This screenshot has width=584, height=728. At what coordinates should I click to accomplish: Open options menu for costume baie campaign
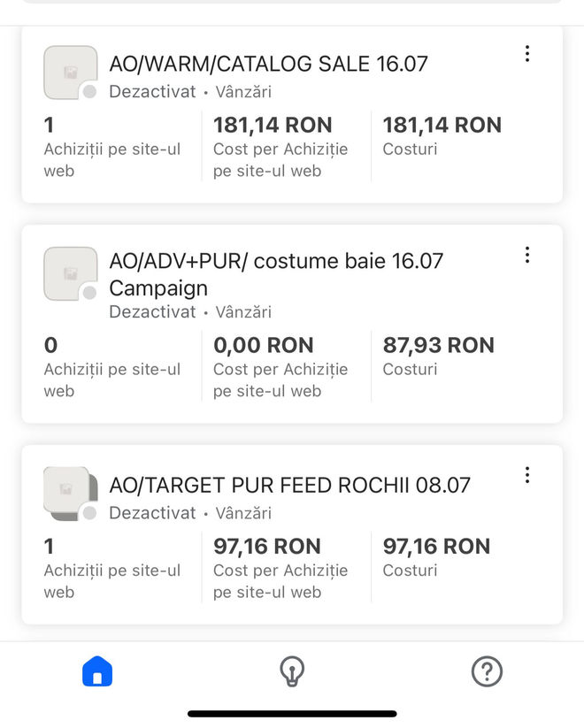tap(527, 256)
